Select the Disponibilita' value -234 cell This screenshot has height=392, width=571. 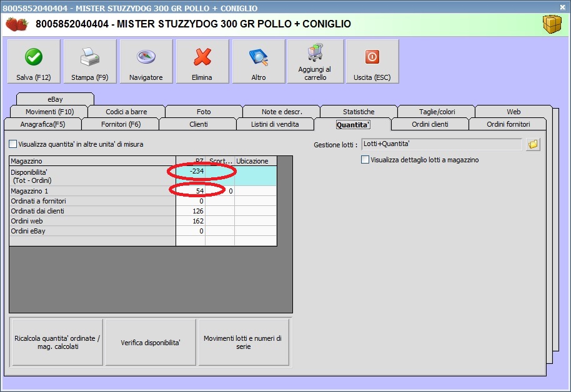(x=191, y=176)
